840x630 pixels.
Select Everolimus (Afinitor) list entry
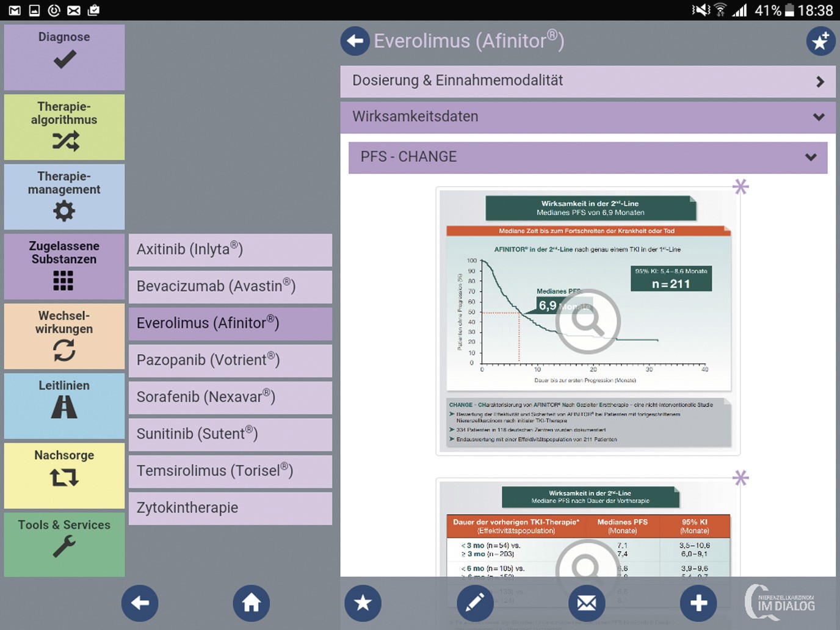coord(230,324)
